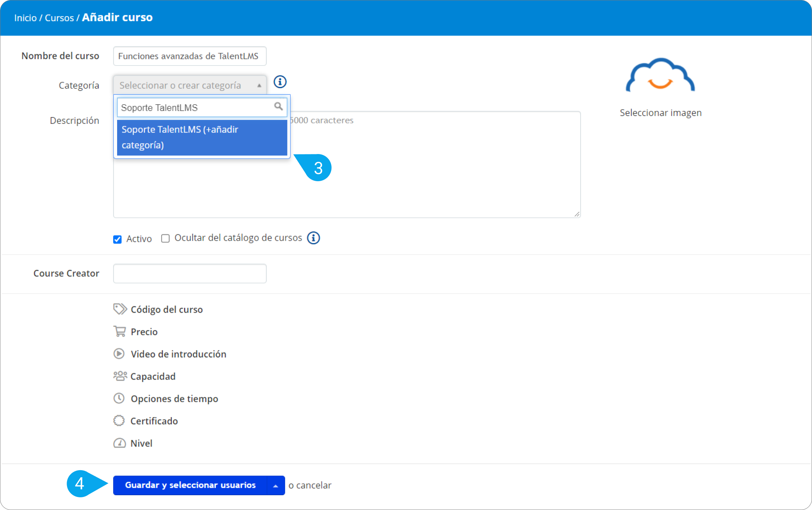This screenshot has height=510, width=812.
Task: Click the Course Creator input field
Action: coord(190,274)
